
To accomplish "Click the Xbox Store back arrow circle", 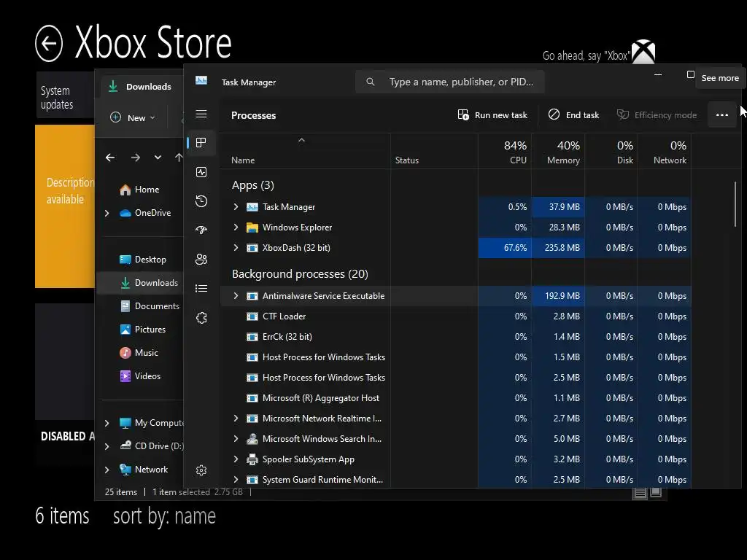I will point(49,44).
